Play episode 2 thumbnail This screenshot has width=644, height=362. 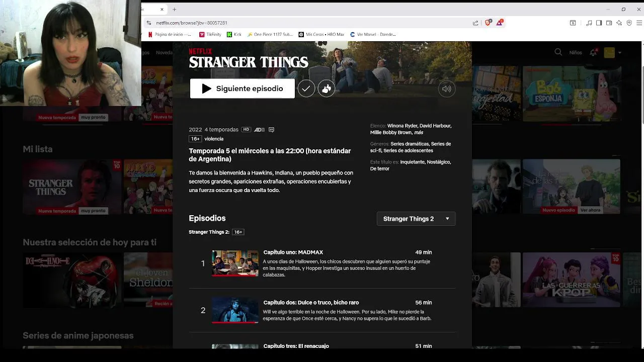point(235,310)
